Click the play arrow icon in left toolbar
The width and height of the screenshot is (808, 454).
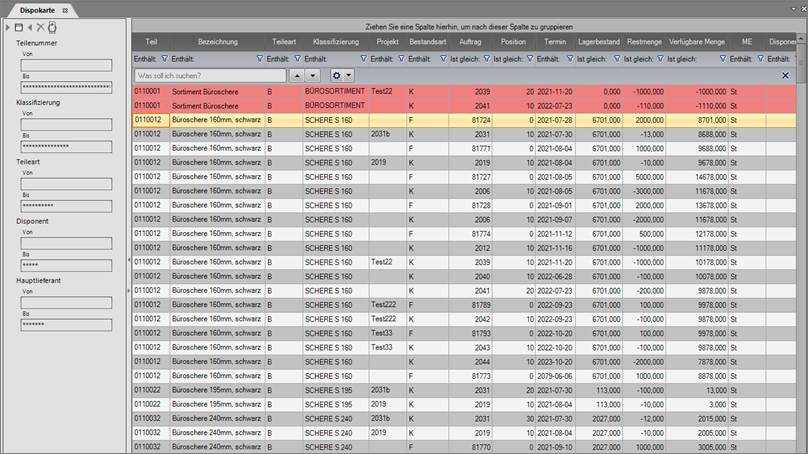(8, 27)
